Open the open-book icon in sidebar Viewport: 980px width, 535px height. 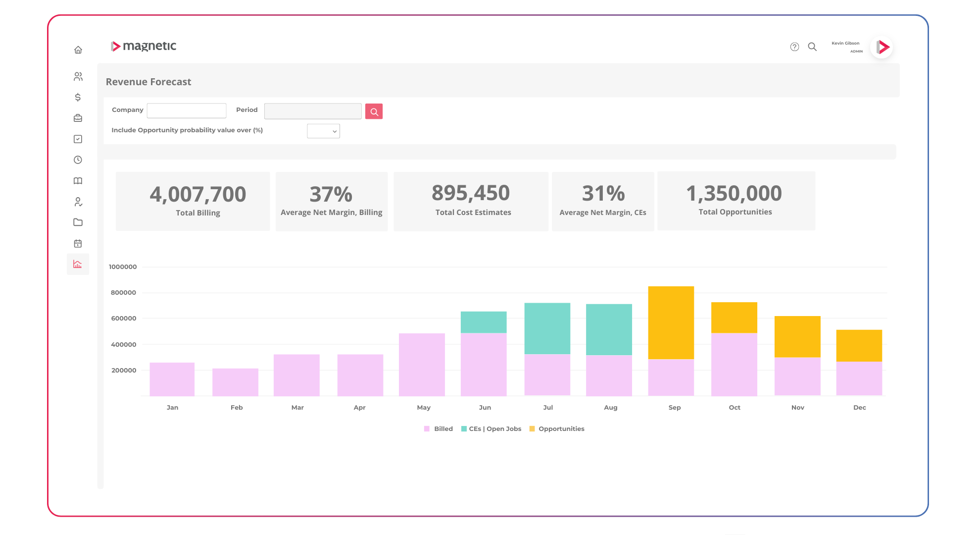[x=78, y=181]
